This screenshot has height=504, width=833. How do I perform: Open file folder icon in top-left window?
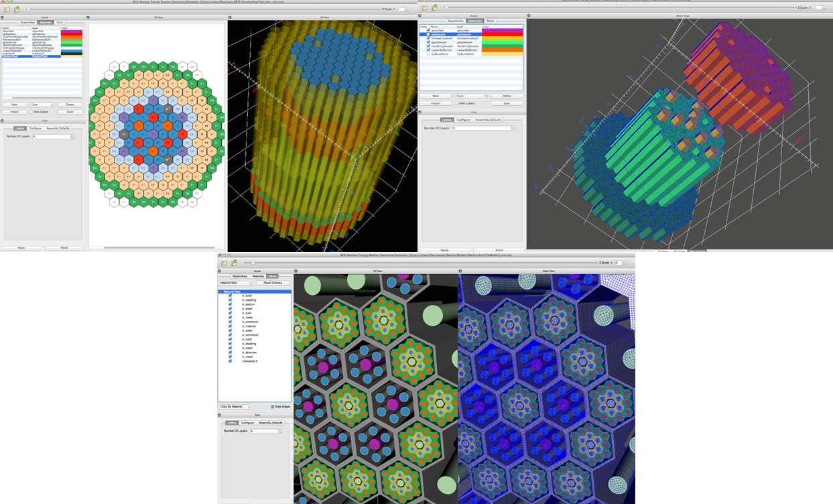[x=7, y=9]
